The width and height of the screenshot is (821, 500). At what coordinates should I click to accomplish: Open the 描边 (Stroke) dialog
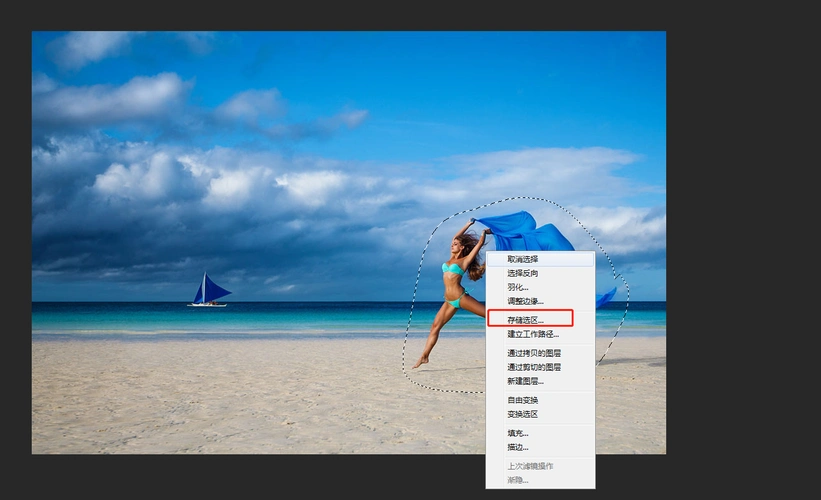518,447
